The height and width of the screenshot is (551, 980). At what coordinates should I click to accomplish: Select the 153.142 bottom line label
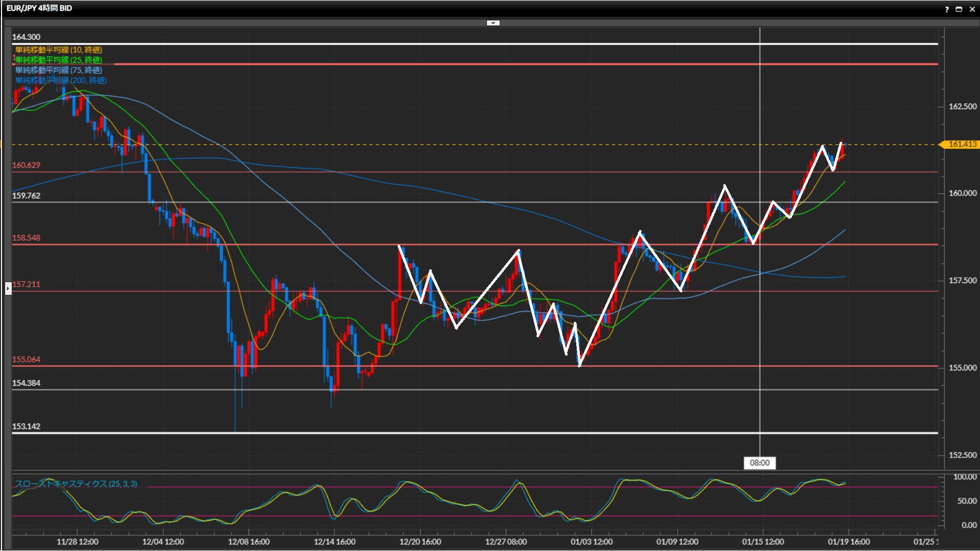[26, 426]
